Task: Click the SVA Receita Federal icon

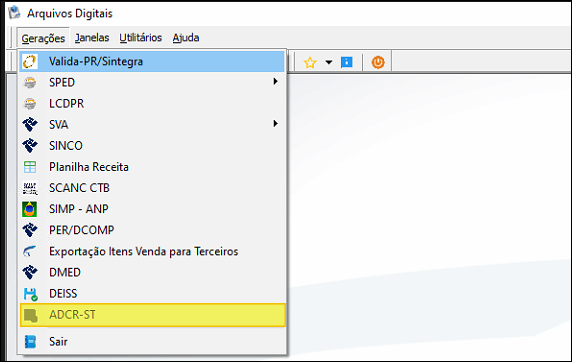Action: pos(30,124)
